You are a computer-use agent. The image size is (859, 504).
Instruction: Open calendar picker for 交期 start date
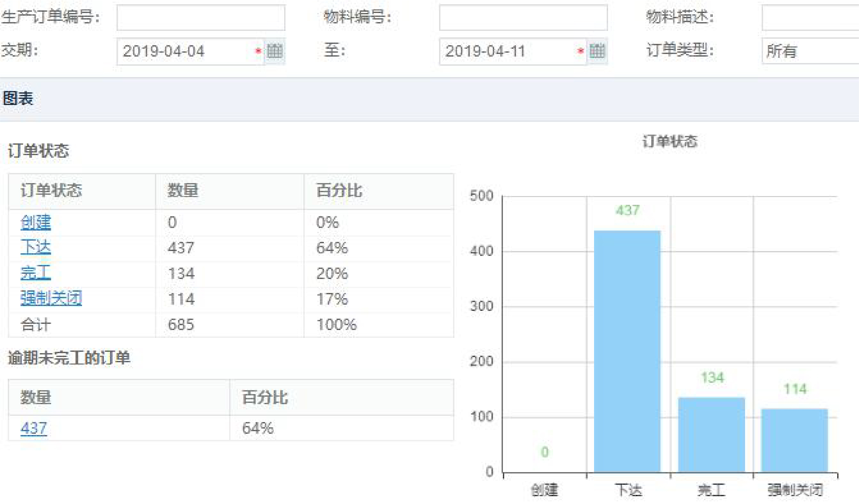[274, 51]
